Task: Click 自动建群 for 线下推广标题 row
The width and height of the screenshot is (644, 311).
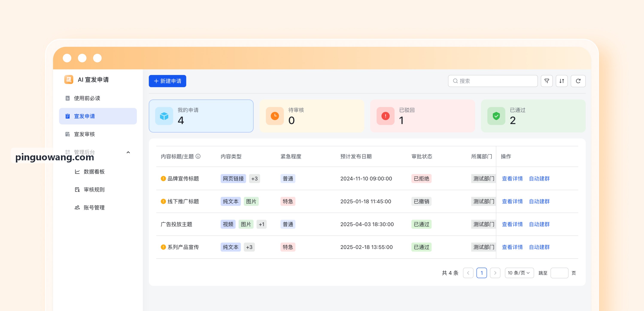Action: (x=539, y=201)
